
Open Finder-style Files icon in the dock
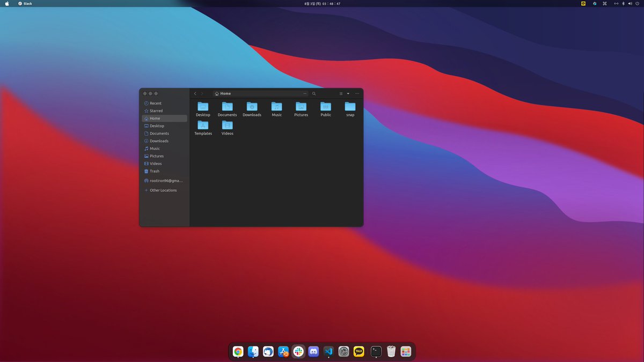tap(253, 352)
